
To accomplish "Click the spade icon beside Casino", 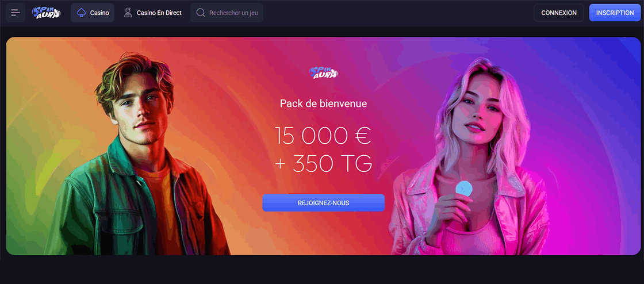I will point(81,13).
